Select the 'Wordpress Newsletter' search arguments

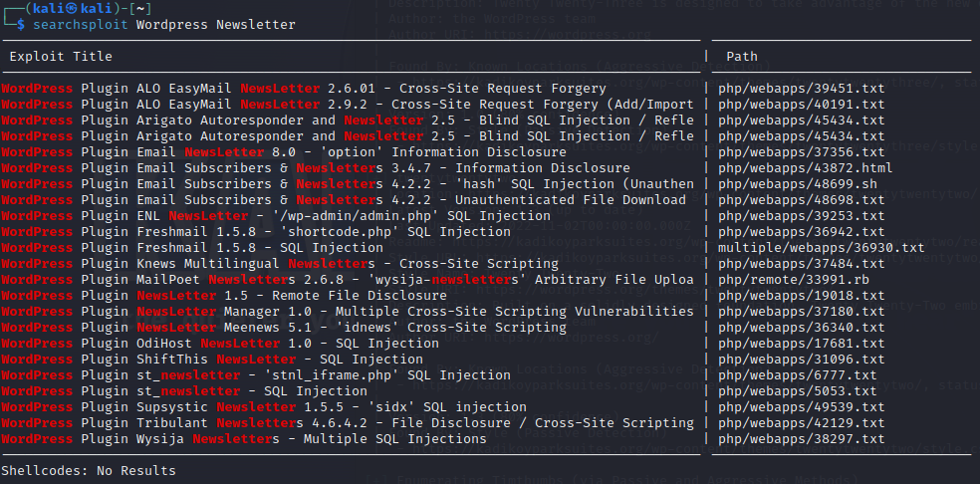click(x=216, y=25)
